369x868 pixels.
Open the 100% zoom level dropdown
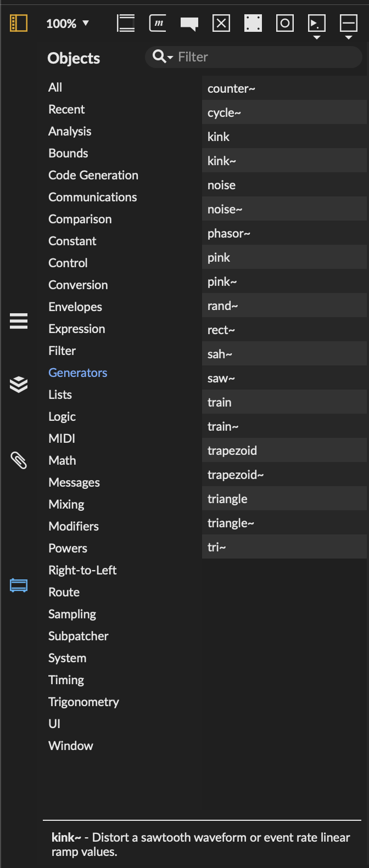pyautogui.click(x=68, y=24)
